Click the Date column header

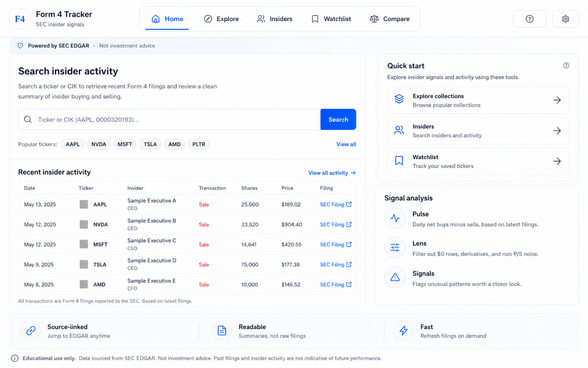(30, 188)
